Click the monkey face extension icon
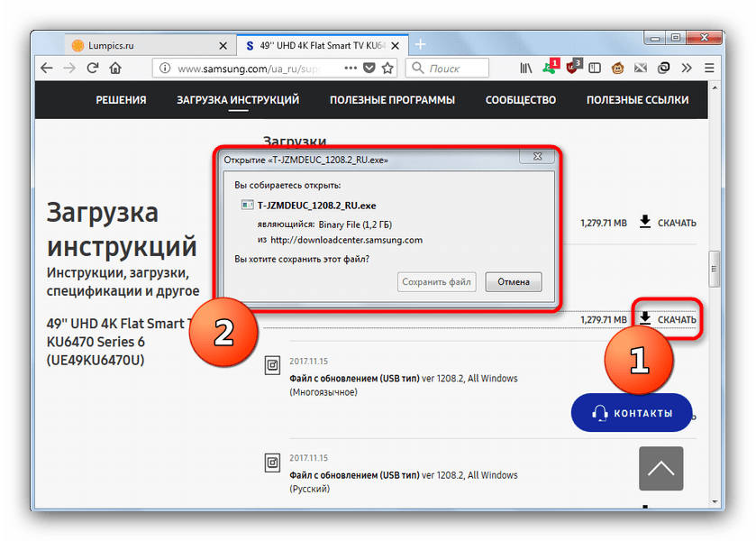Screen dimensions: 756x541 pyautogui.click(x=619, y=68)
